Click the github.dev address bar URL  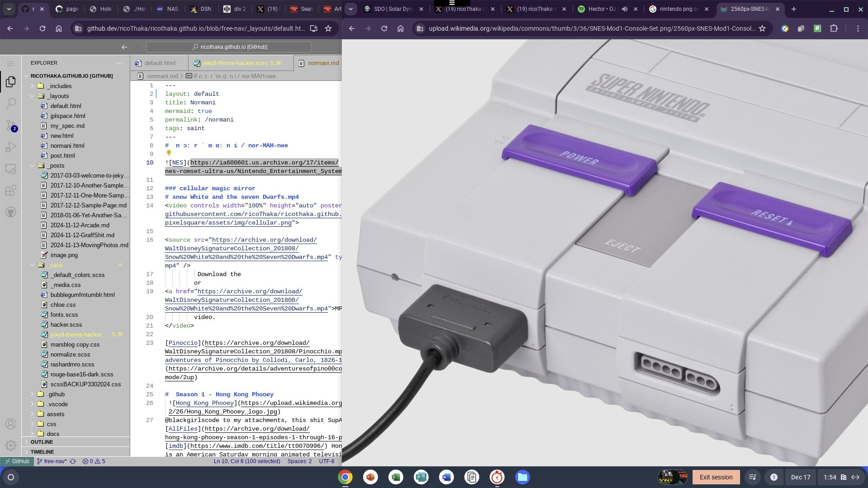(196, 28)
